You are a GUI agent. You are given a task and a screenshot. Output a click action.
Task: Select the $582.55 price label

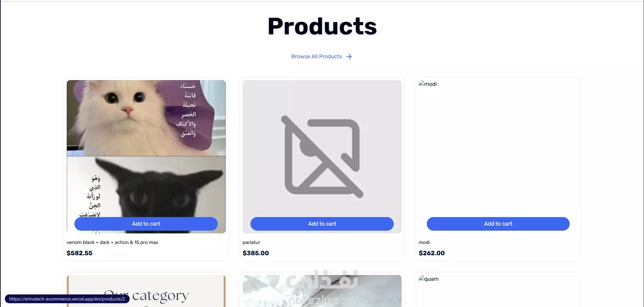click(80, 253)
